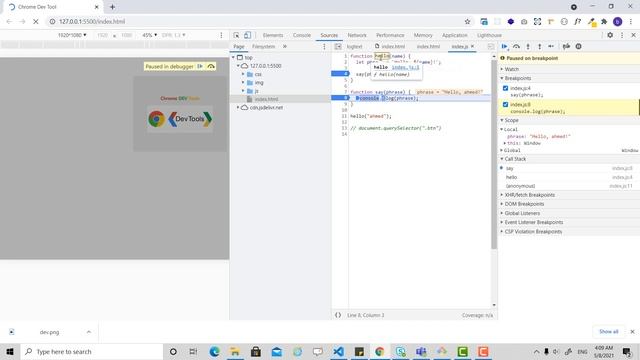Expand Event Listener Breakpoints section
Image resolution: width=640 pixels, height=360 pixels.
point(533,222)
